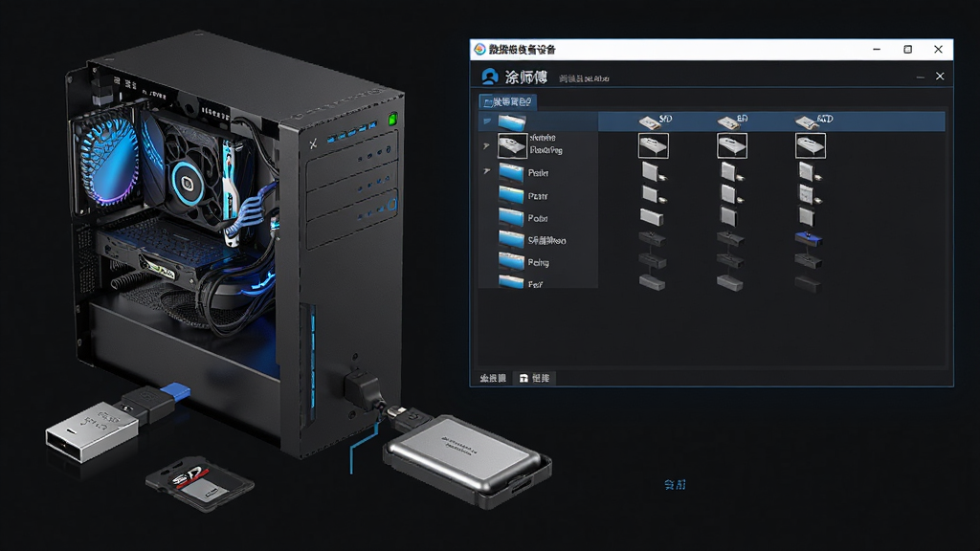The image size is (980, 551).
Task: Click the blue link text below the window
Action: pyautogui.click(x=675, y=484)
